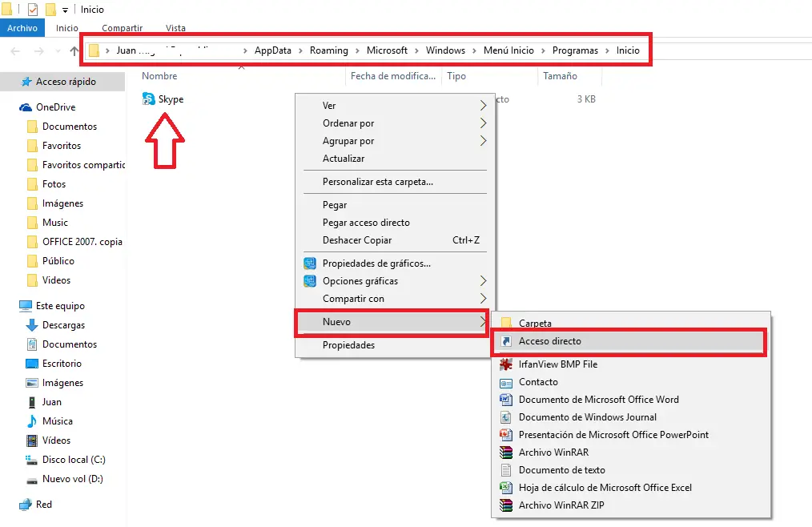This screenshot has width=812, height=527.
Task: Click the Up one level arrow
Action: point(74,50)
